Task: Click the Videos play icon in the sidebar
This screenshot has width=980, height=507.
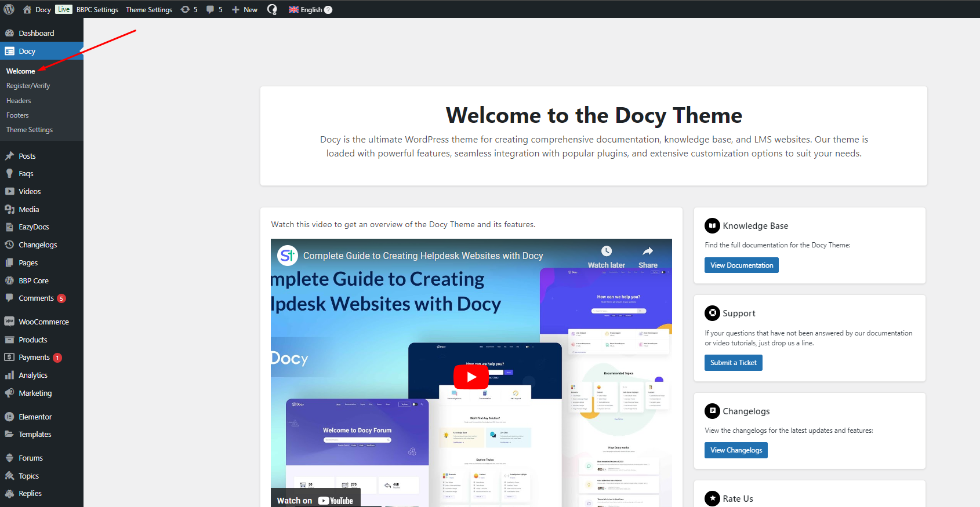Action: [9, 191]
